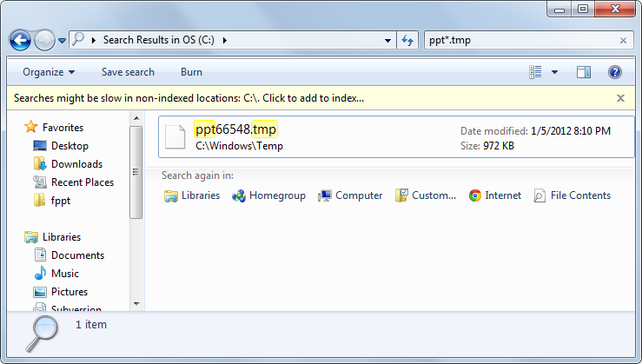The height and width of the screenshot is (364, 642).
Task: Open Help with question mark icon
Action: [615, 72]
